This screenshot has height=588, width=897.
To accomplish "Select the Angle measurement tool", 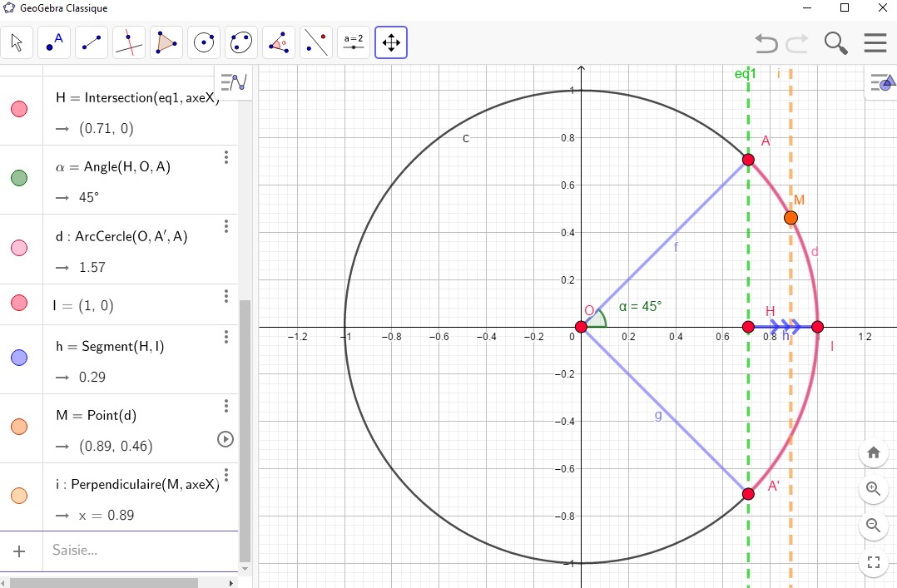I will (279, 42).
